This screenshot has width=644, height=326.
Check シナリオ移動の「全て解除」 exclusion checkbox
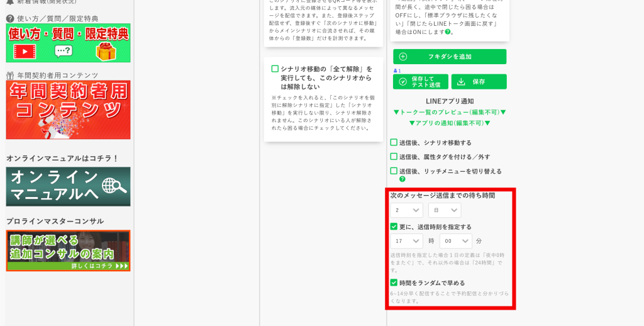click(275, 69)
